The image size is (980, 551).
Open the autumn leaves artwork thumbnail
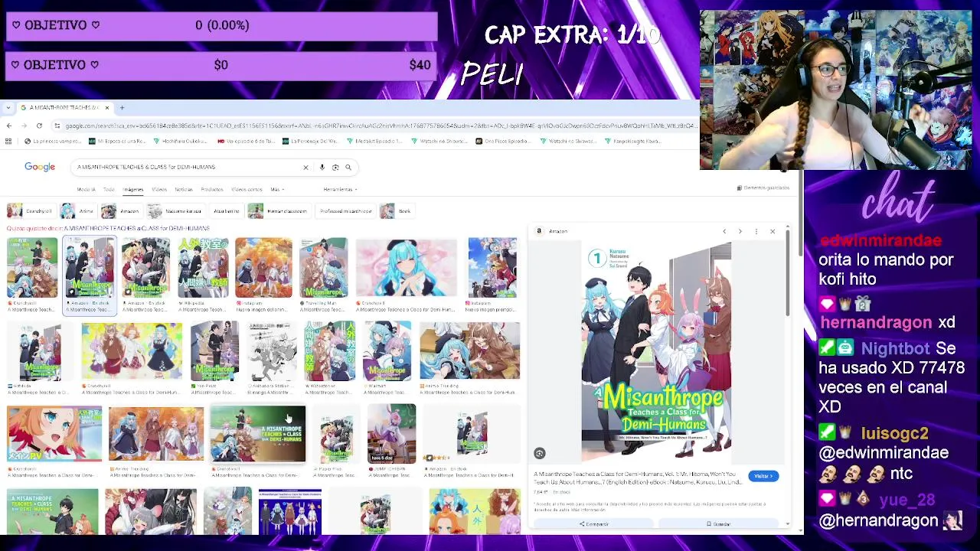[x=263, y=267]
